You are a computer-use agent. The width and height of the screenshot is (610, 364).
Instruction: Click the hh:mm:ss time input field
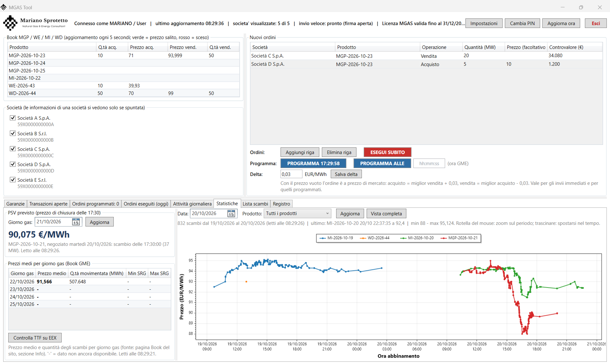(429, 164)
